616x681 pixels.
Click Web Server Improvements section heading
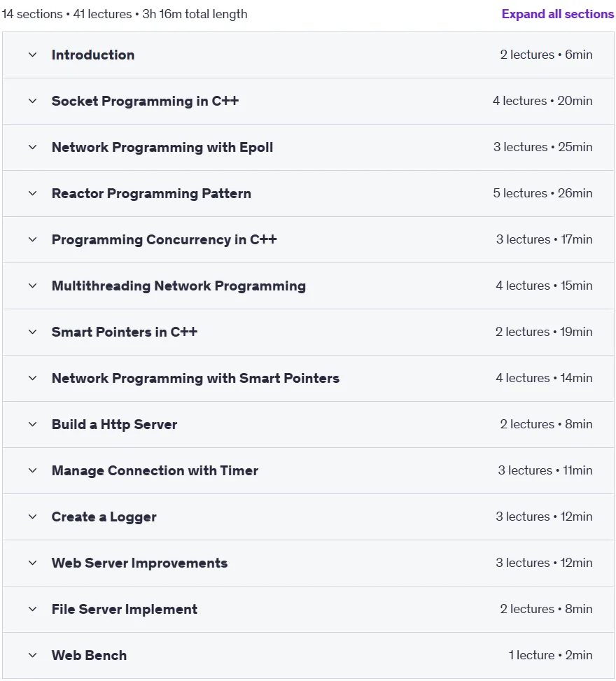point(139,563)
